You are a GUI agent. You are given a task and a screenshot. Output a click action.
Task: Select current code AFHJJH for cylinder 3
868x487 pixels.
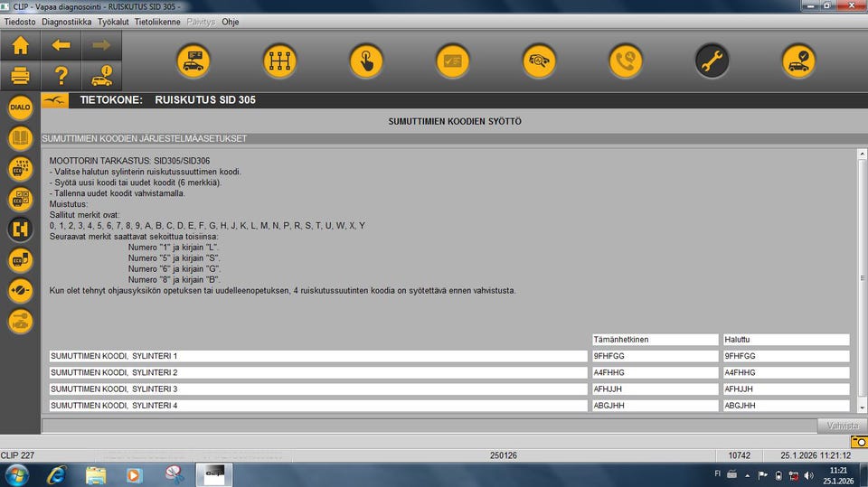655,389
